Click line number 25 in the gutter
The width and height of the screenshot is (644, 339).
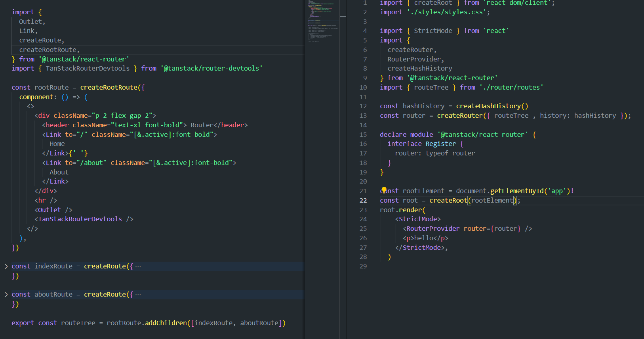tap(363, 229)
